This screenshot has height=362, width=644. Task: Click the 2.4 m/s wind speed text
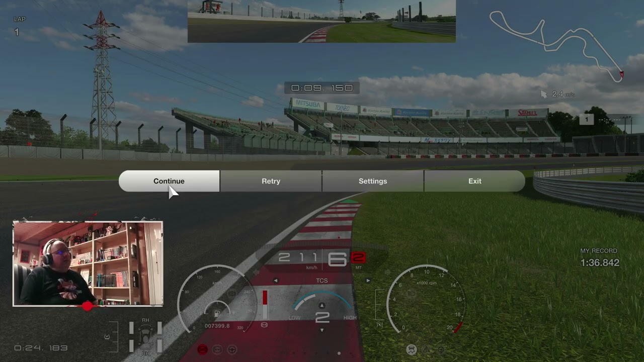(x=563, y=94)
